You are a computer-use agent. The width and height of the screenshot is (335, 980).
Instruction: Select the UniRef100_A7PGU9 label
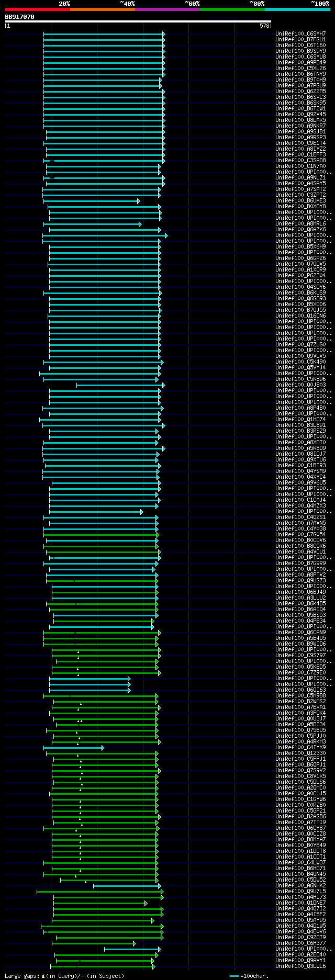[x=300, y=86]
